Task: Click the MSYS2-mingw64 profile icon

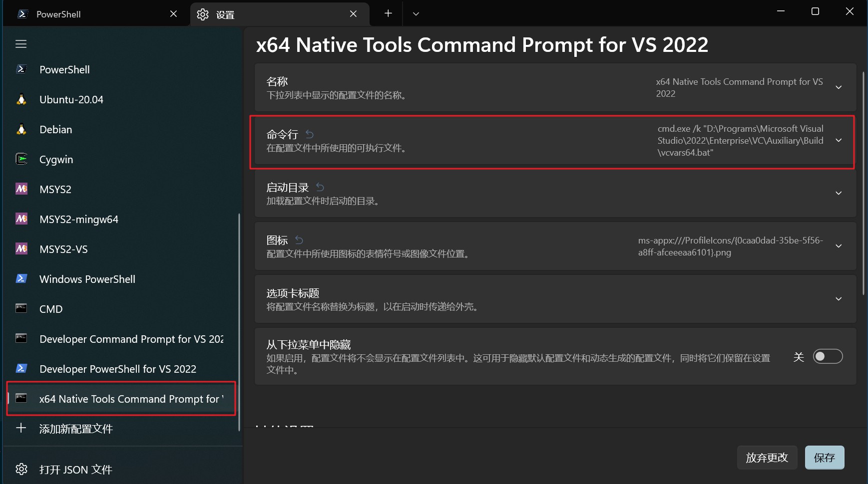Action: coord(21,219)
